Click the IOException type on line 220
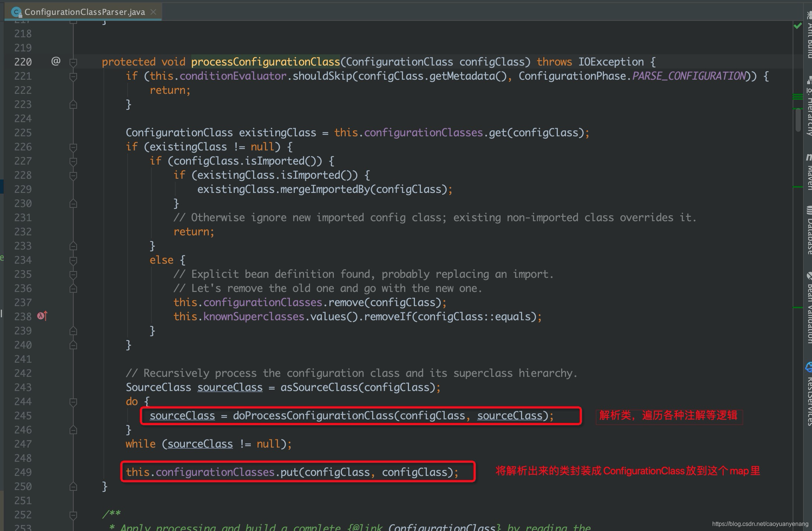The width and height of the screenshot is (812, 531). tap(611, 62)
